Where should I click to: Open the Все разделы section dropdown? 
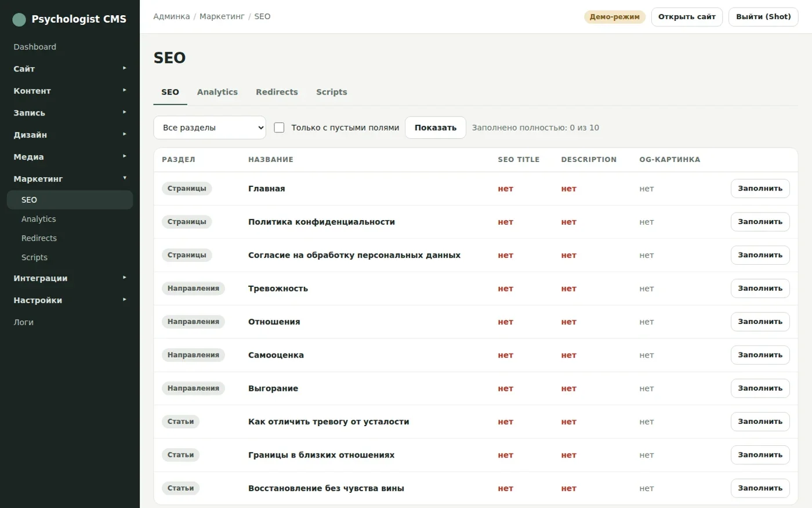click(209, 128)
